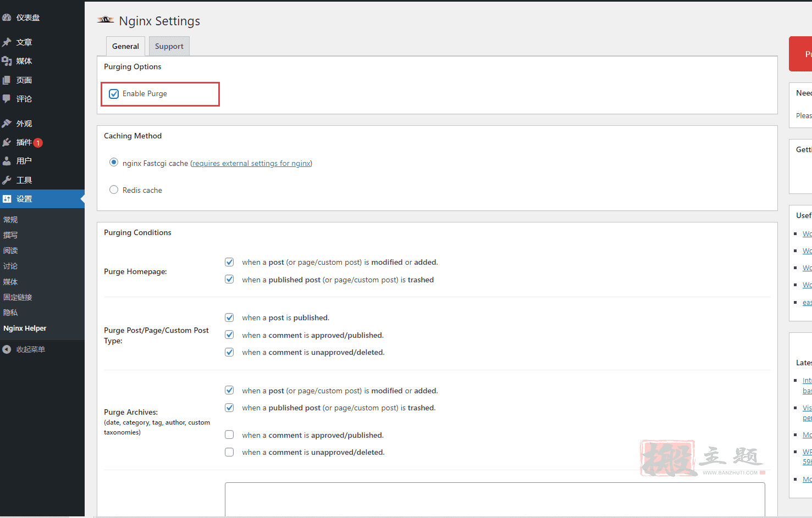The image size is (812, 518).
Task: Select the Redis cache radio option
Action: (114, 190)
